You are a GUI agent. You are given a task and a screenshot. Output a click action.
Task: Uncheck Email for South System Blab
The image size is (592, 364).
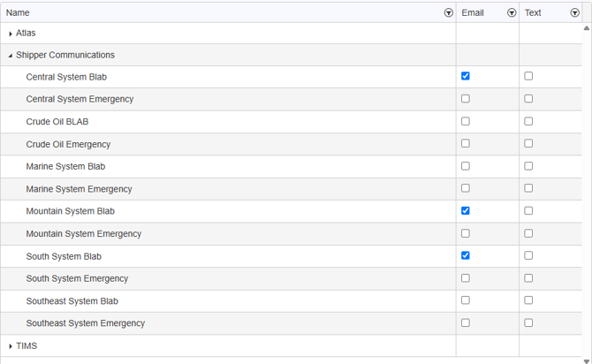point(465,255)
